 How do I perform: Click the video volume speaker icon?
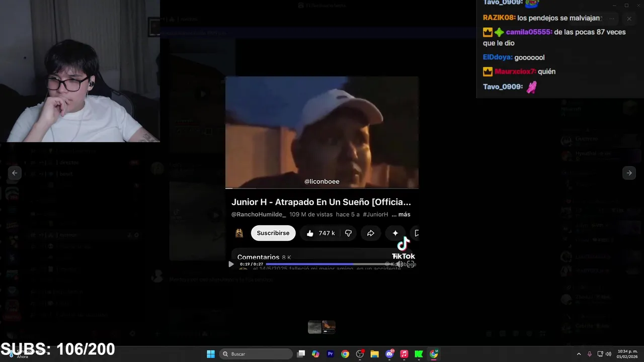pos(399,264)
